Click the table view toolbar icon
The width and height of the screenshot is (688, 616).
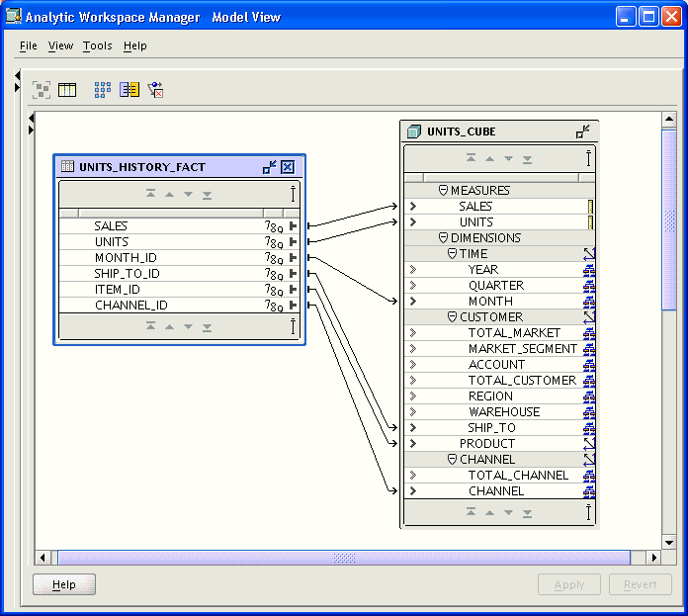pos(67,90)
